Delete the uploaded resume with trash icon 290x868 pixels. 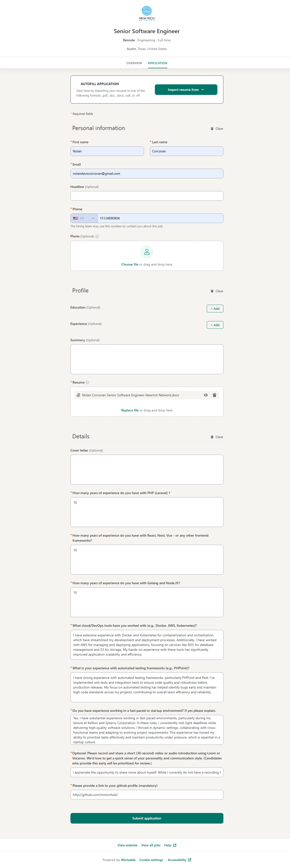pyautogui.click(x=214, y=395)
